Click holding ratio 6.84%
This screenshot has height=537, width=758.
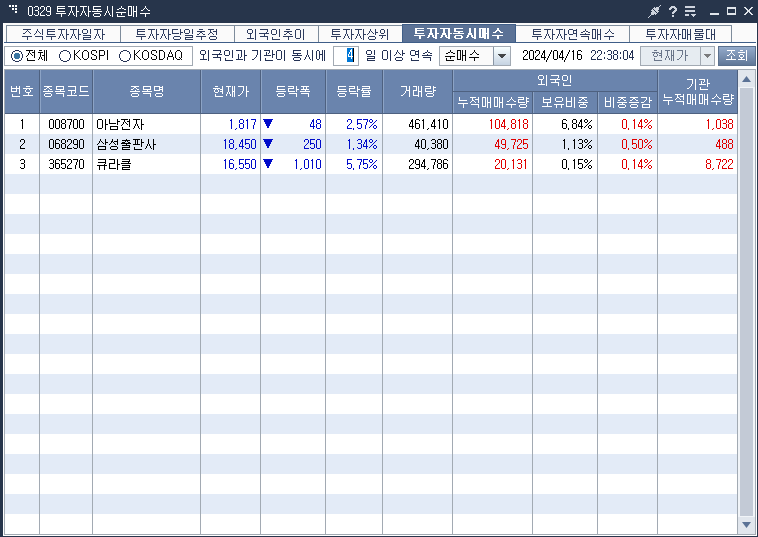click(x=577, y=124)
